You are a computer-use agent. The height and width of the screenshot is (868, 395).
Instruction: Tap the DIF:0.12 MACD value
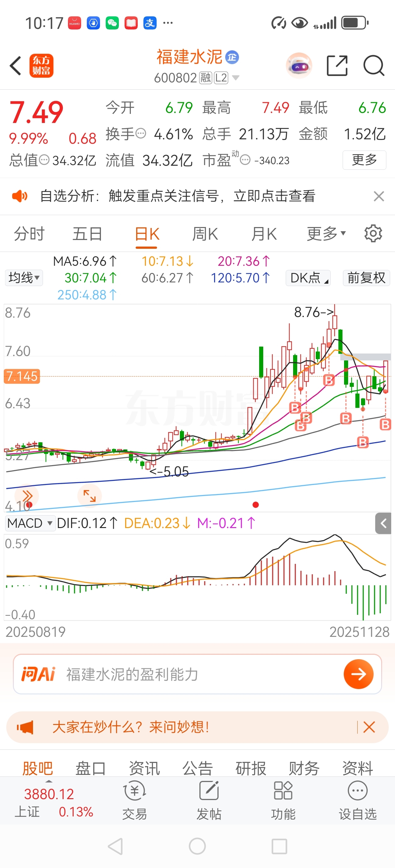click(87, 523)
